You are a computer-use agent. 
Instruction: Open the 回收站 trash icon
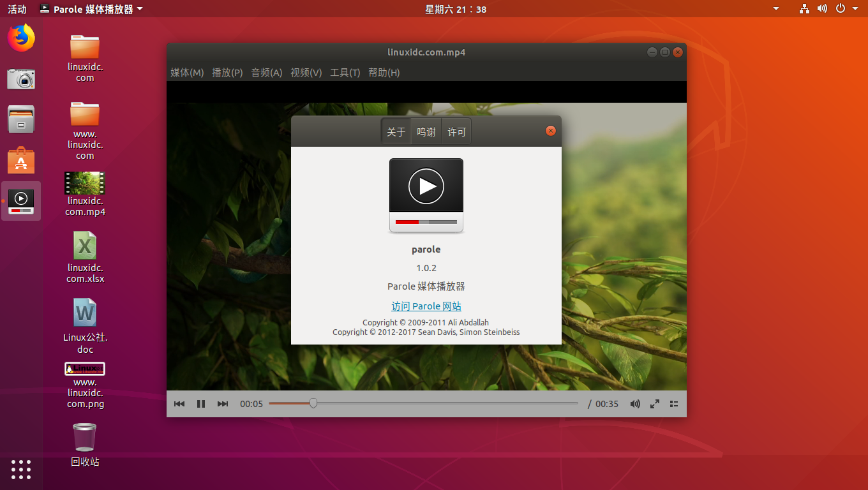(x=85, y=445)
